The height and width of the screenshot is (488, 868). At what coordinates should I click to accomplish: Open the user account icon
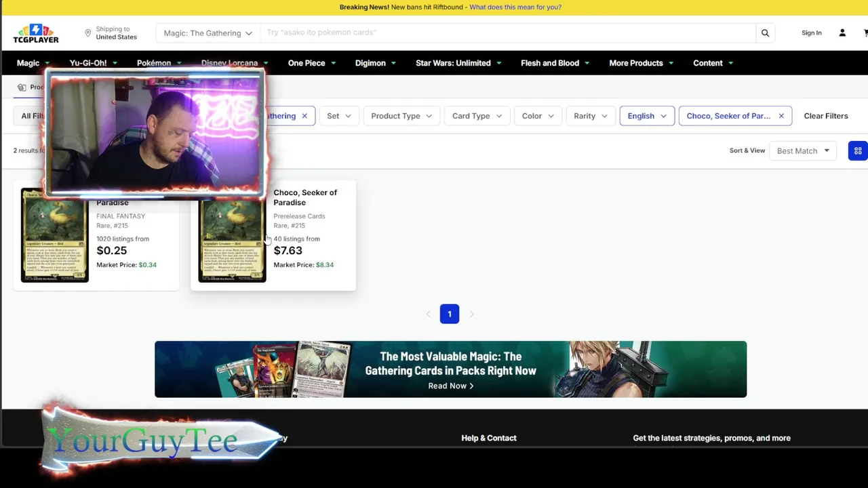coord(842,33)
